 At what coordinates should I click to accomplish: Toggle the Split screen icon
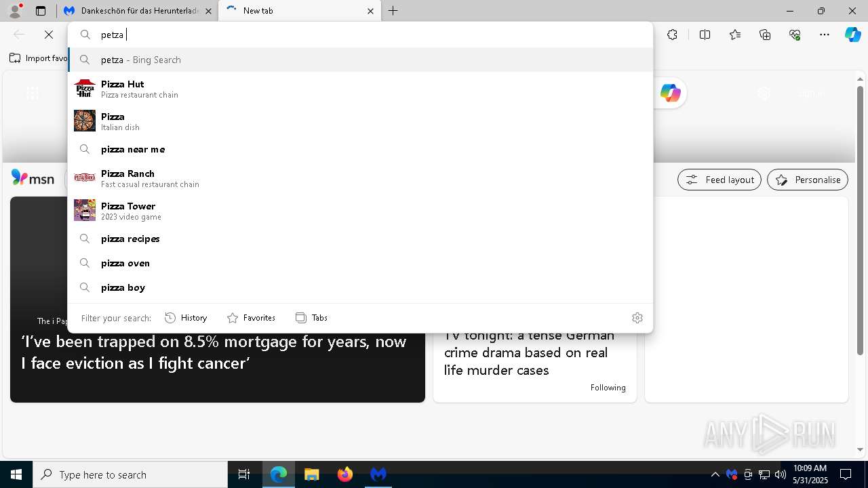tap(705, 35)
